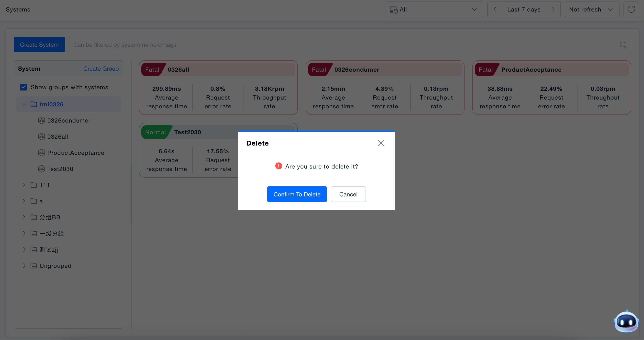Click the 111 group label
Viewport: 644px width, 340px height.
[44, 185]
